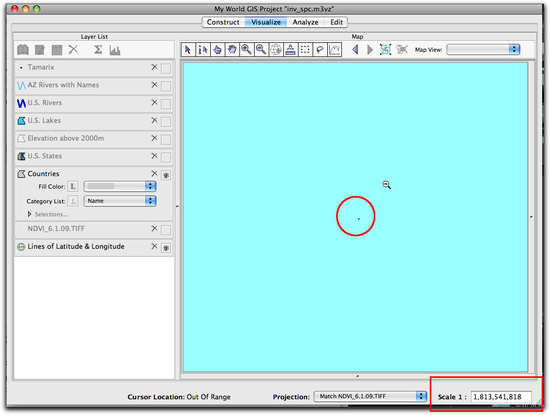550x415 pixels.
Task: Open the histogram chart icon in Layer List
Action: coord(115,50)
